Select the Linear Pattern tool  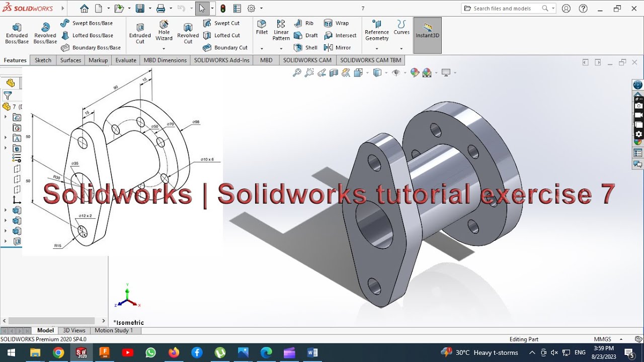(x=281, y=30)
